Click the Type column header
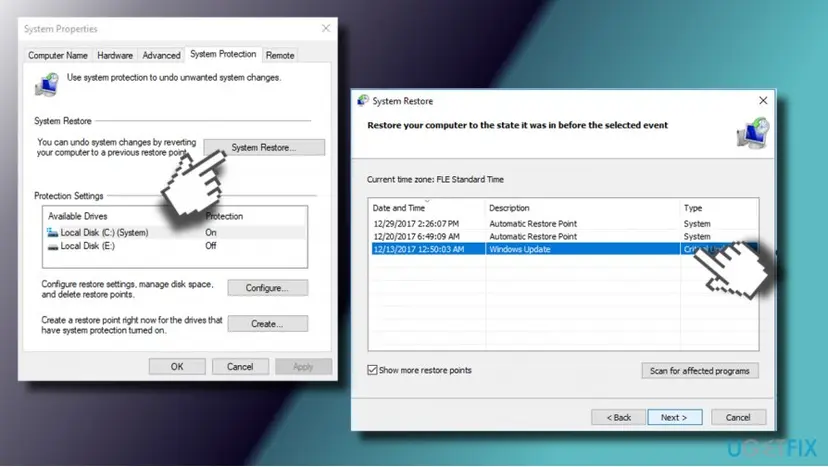828x467 pixels. (x=719, y=208)
